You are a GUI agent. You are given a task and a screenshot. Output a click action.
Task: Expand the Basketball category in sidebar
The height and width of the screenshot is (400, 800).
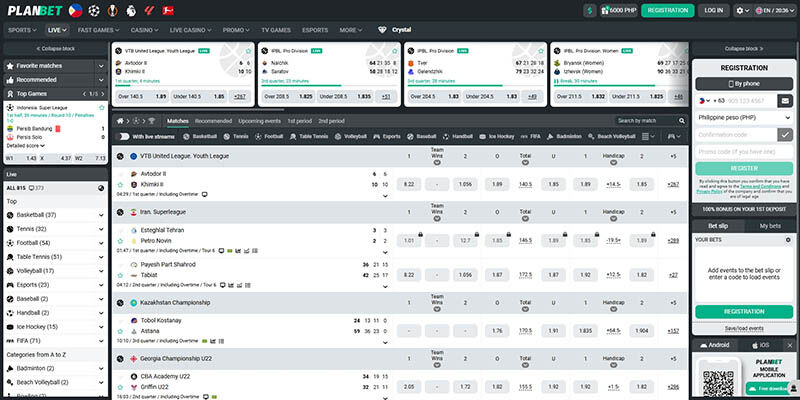point(100,215)
